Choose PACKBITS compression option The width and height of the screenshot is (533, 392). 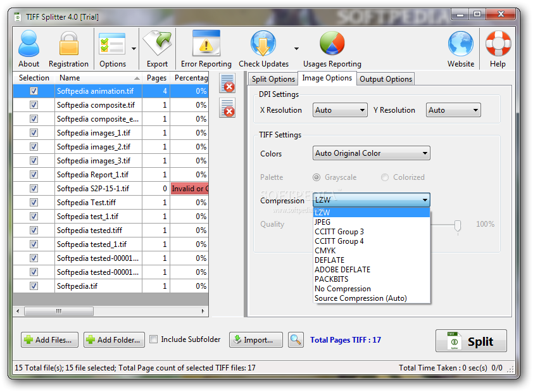click(x=372, y=279)
